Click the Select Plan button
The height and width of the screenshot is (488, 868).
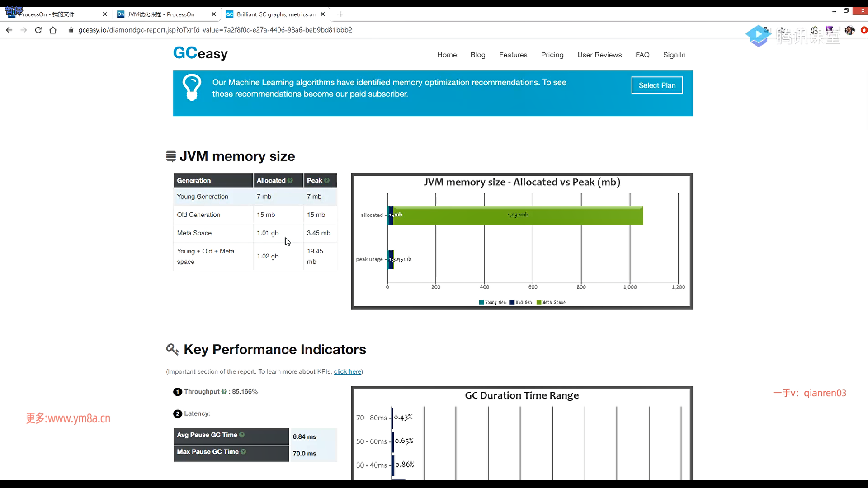[x=656, y=85]
